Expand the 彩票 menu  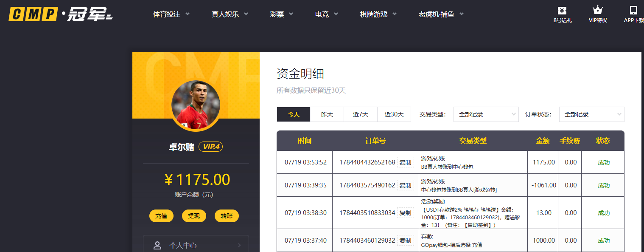(x=282, y=14)
